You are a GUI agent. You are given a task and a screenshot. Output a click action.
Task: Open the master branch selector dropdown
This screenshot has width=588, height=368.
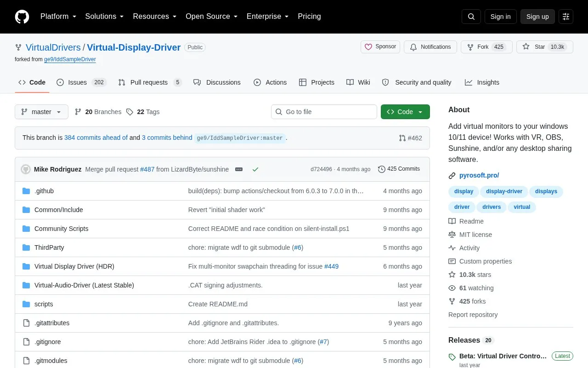click(x=41, y=112)
